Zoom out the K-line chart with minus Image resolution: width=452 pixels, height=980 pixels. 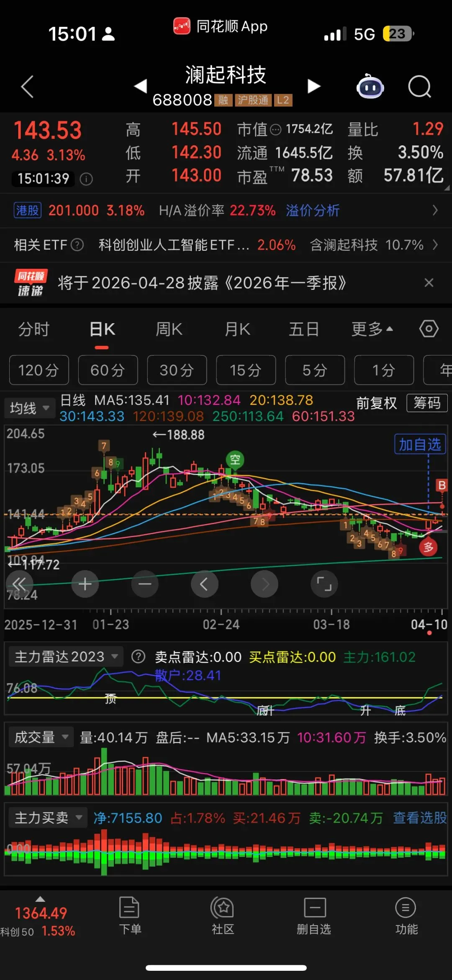[145, 584]
